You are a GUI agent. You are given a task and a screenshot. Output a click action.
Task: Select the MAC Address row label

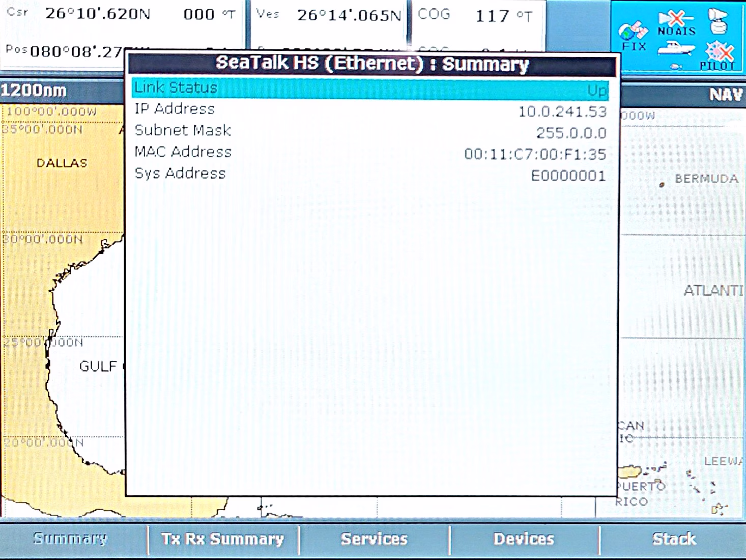pos(183,152)
